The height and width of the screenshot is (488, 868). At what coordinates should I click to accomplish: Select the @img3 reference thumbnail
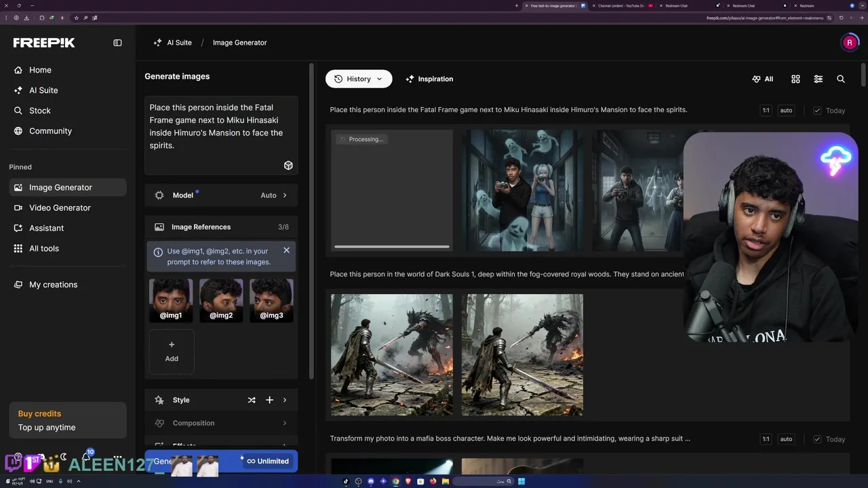pos(271,300)
